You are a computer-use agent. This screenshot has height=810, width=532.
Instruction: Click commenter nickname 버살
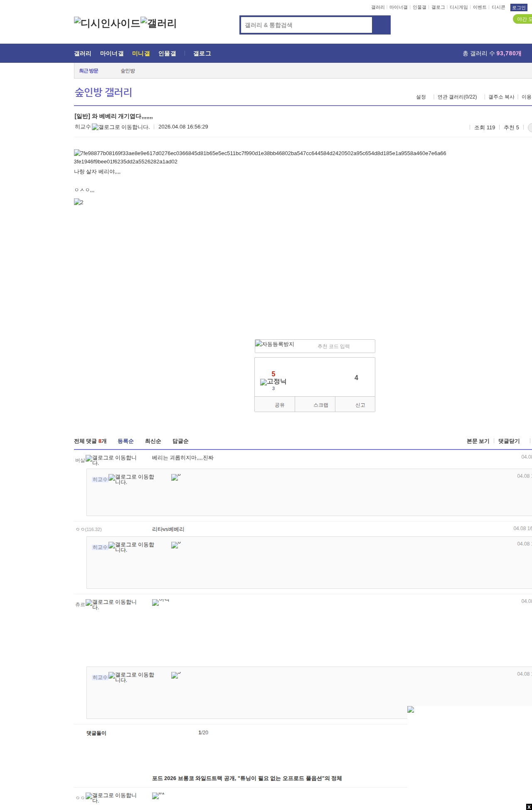coord(80,460)
